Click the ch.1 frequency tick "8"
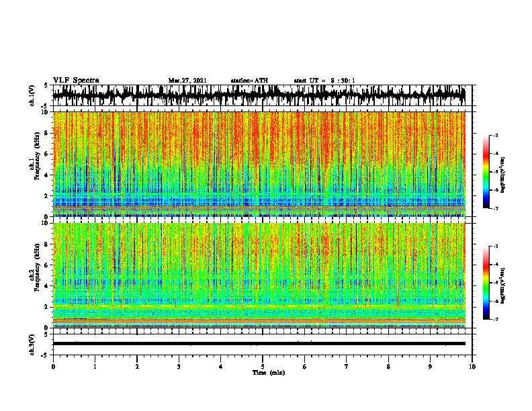Viewport: 532px width, 411px height. (47, 133)
